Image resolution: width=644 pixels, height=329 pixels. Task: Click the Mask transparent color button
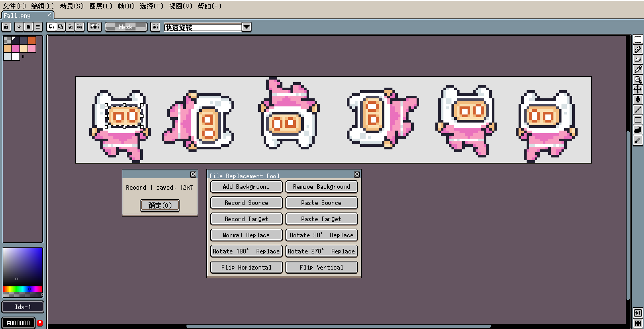[x=126, y=27]
